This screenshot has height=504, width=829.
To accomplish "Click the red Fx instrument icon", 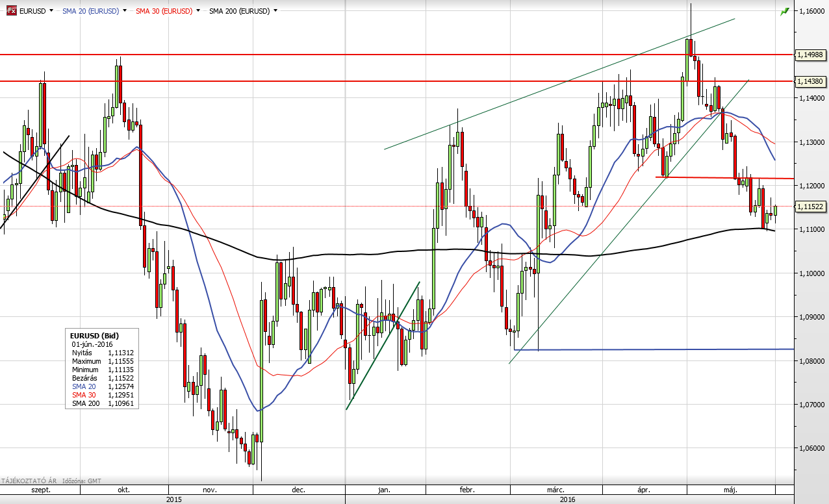I will [x=11, y=10].
